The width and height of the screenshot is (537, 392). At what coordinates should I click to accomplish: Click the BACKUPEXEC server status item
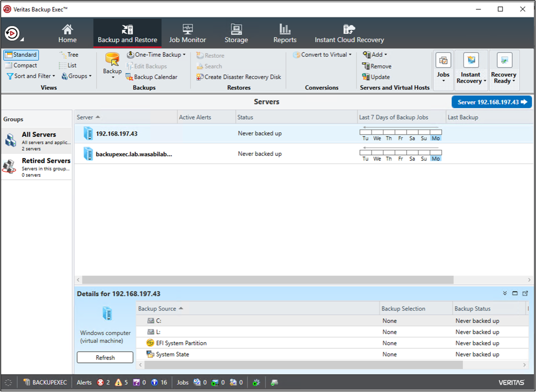click(x=45, y=382)
